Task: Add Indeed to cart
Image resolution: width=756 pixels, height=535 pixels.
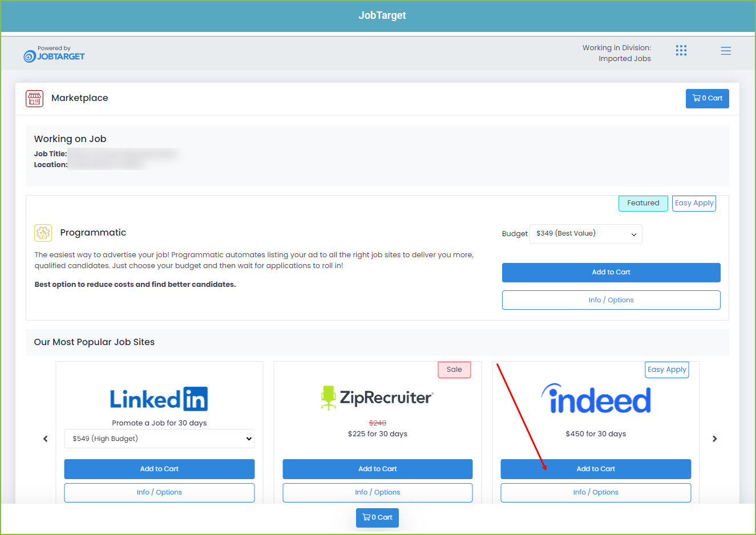Action: coord(596,469)
